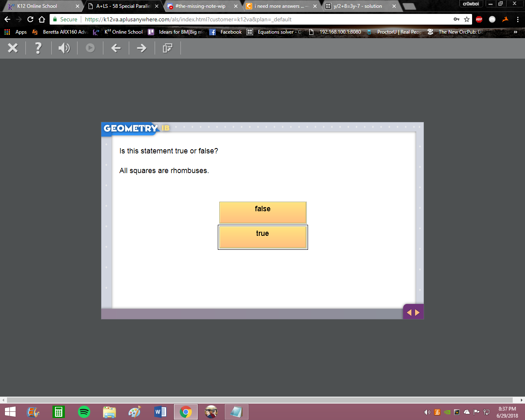Open the AdBlock Plus extension icon
The width and height of the screenshot is (525, 420).
coord(479,19)
